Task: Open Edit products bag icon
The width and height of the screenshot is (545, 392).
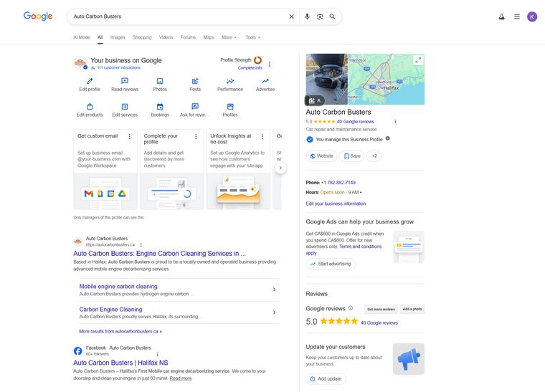Action: coord(90,106)
